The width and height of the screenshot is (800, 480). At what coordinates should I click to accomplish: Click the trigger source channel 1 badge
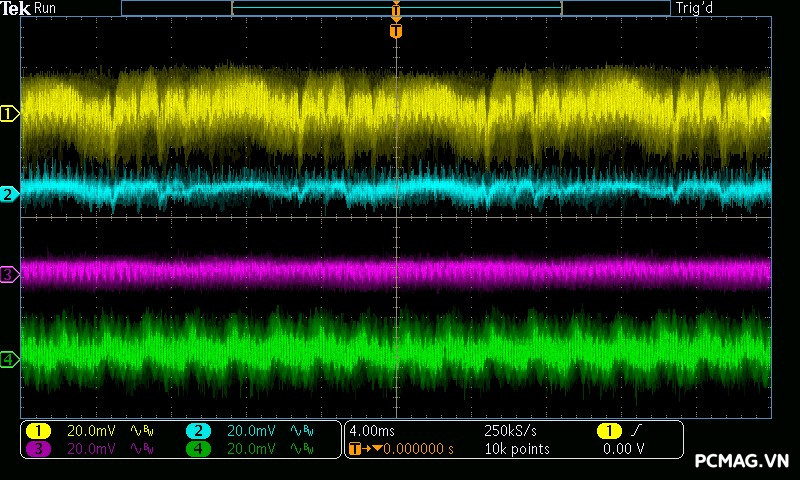(609, 431)
